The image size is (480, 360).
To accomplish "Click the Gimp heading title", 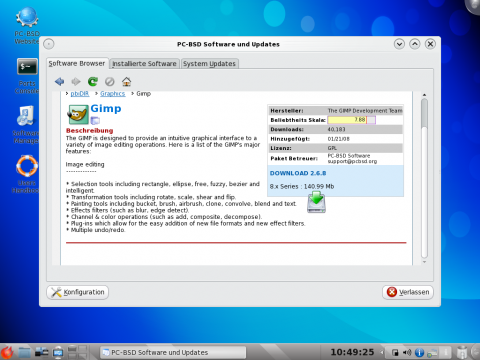I will [106, 108].
